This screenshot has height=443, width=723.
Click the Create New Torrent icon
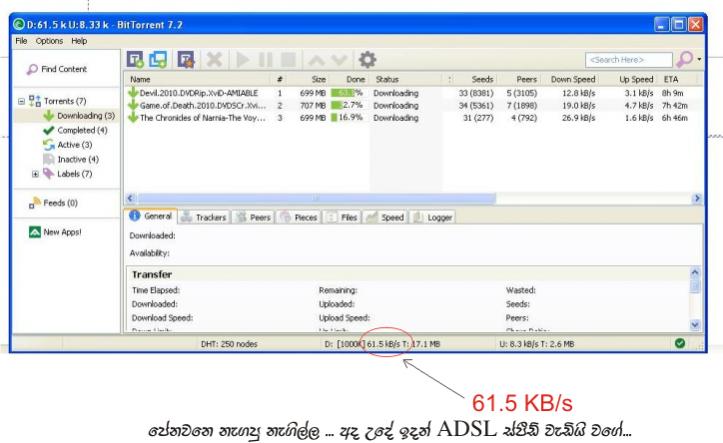click(186, 59)
